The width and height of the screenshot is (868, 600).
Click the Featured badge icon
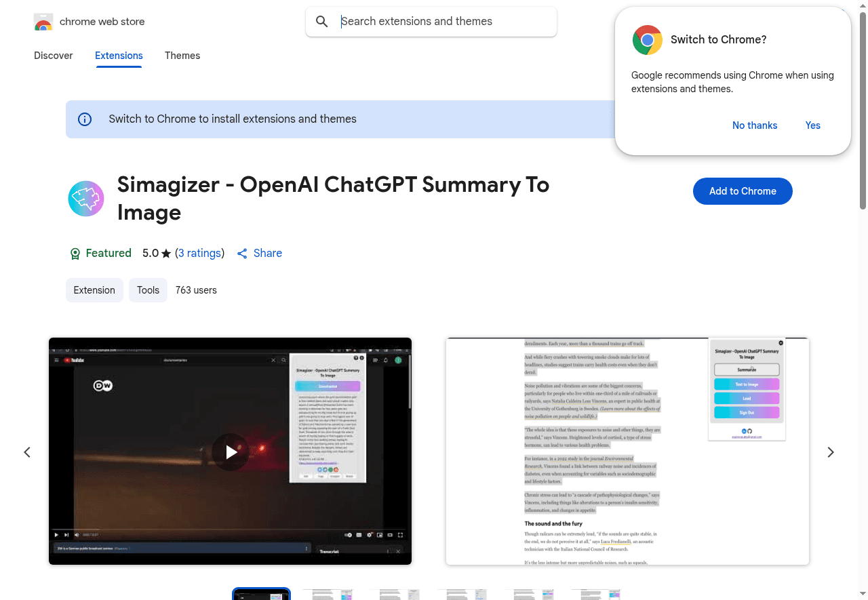(75, 254)
